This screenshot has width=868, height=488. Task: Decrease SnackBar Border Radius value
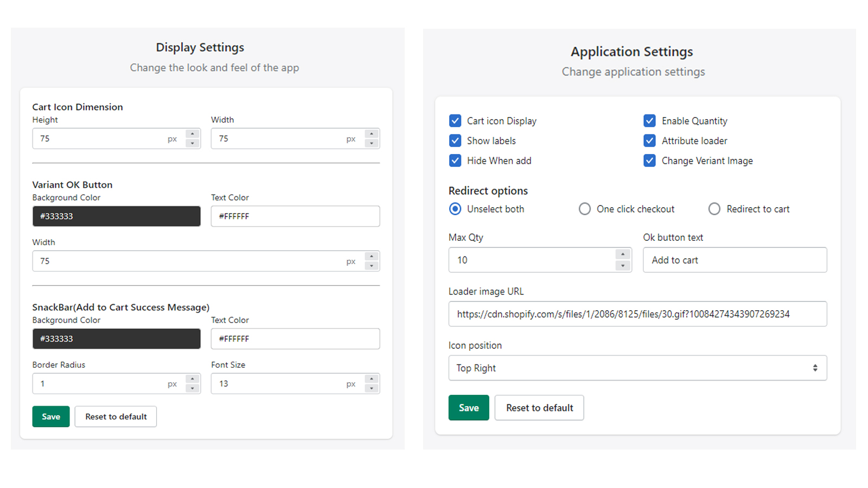coord(193,389)
